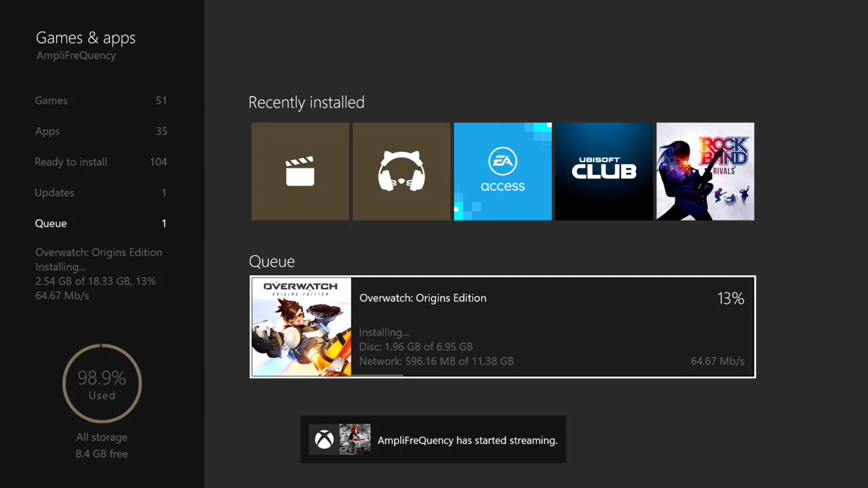Launch the EA Access tile
The image size is (868, 488).
(503, 172)
